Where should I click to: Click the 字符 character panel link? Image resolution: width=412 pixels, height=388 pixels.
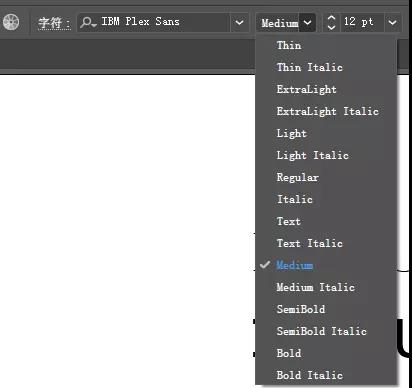pos(54,23)
